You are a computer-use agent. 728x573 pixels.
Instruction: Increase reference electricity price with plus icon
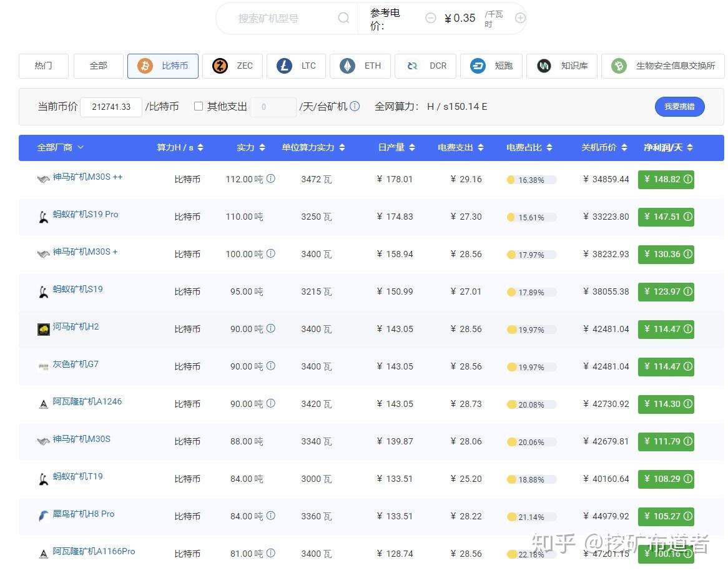pos(521,18)
